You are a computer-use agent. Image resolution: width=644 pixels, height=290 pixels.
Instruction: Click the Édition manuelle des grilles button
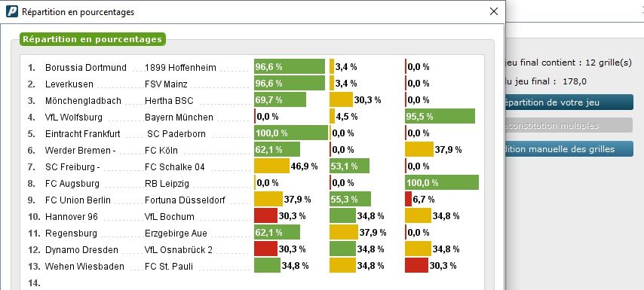pos(569,149)
